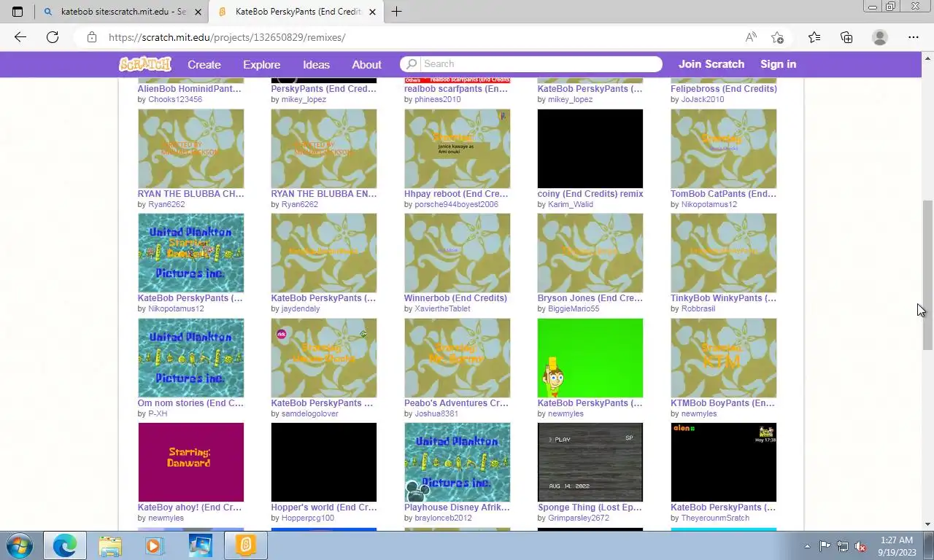The image size is (934, 560).
Task: Open File Explorer from the taskbar
Action: click(x=110, y=545)
